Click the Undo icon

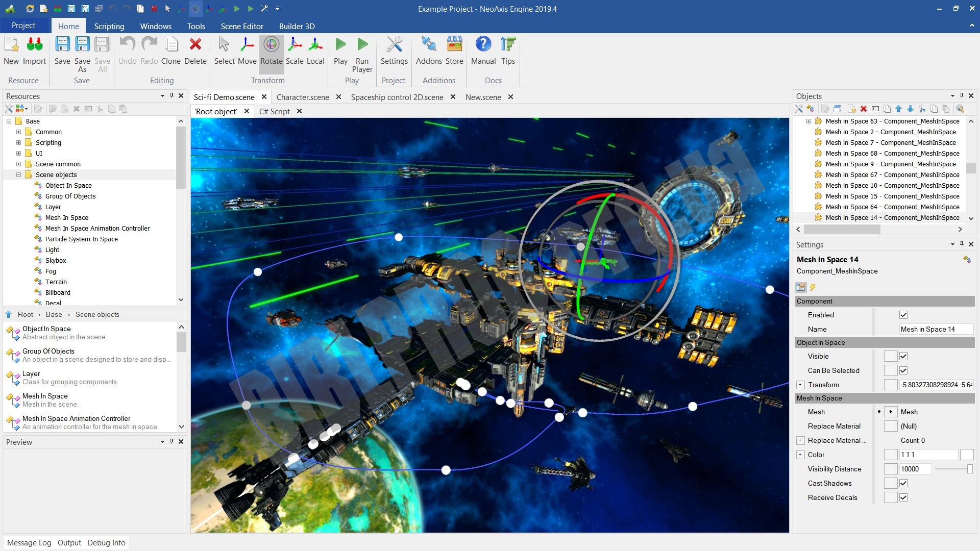[128, 44]
